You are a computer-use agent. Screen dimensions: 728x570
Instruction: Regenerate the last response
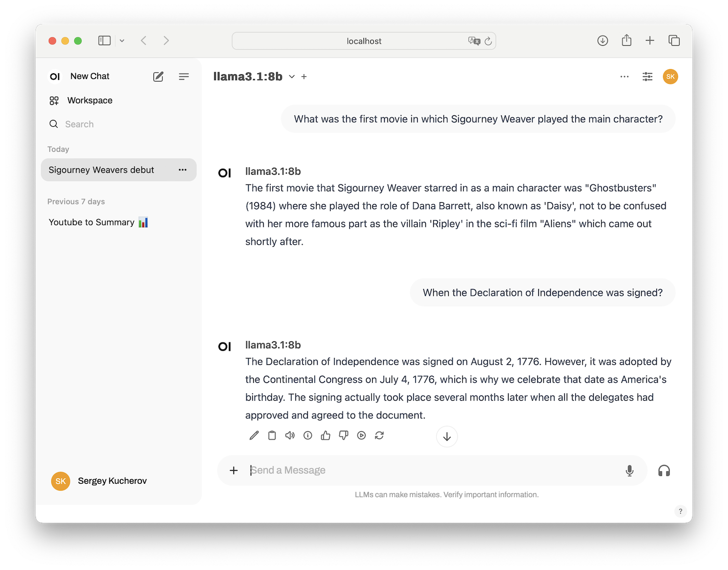tap(379, 435)
